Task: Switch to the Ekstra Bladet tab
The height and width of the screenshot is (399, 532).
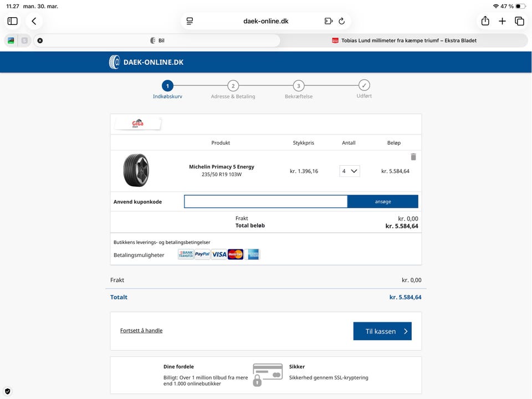Action: 404,40
